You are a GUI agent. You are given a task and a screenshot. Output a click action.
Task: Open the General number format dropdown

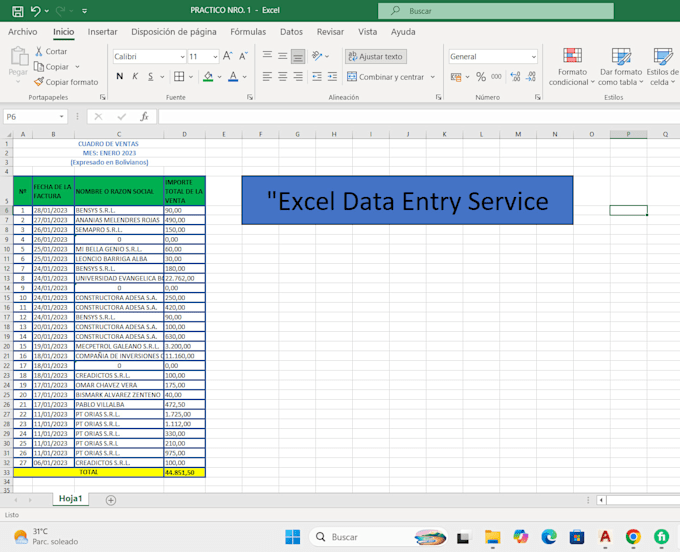(533, 57)
